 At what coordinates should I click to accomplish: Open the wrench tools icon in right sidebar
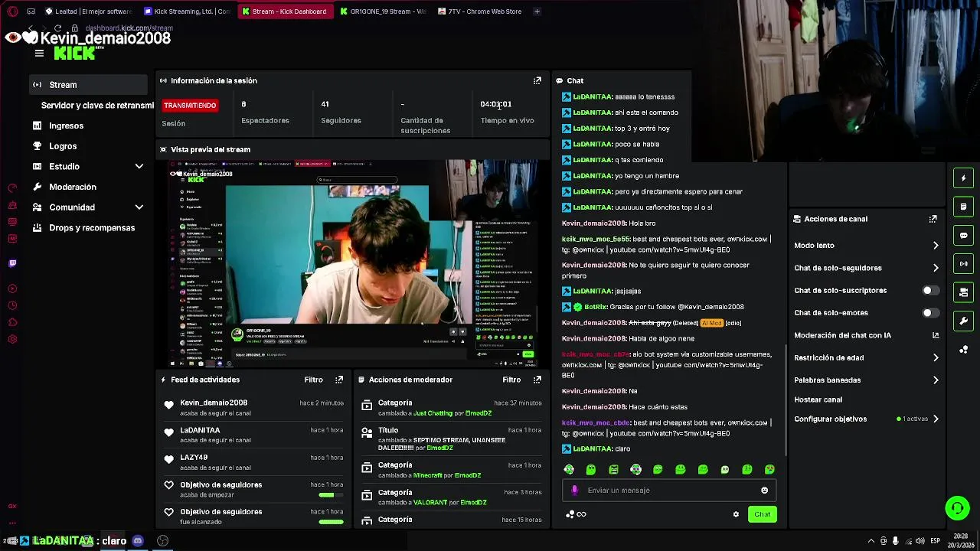click(964, 321)
